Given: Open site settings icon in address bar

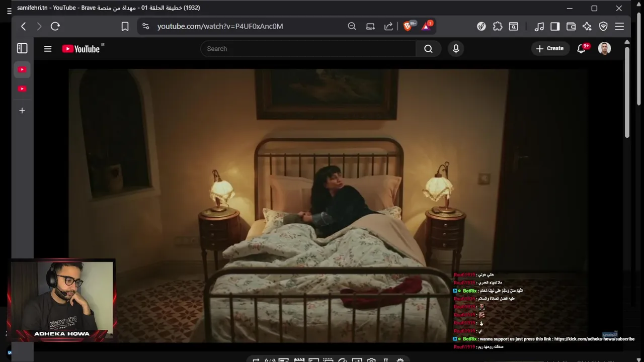Looking at the screenshot, I should point(145,26).
